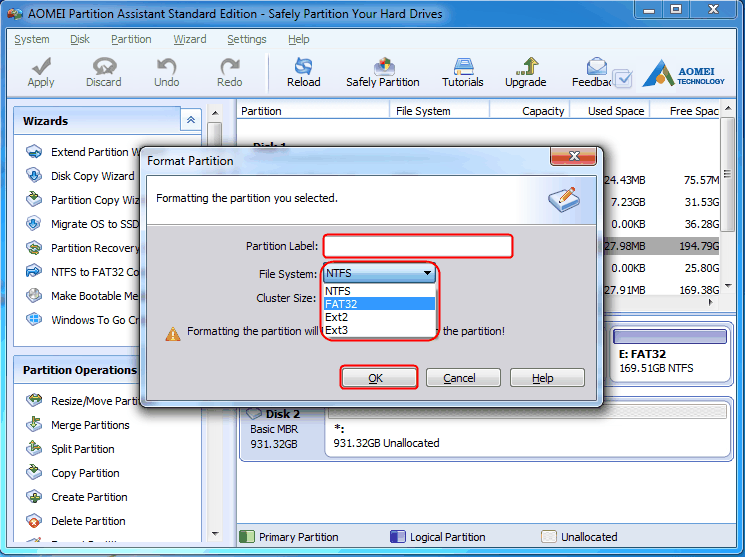Choose Split Partition operation
This screenshot has width=745, height=557.
70,449
